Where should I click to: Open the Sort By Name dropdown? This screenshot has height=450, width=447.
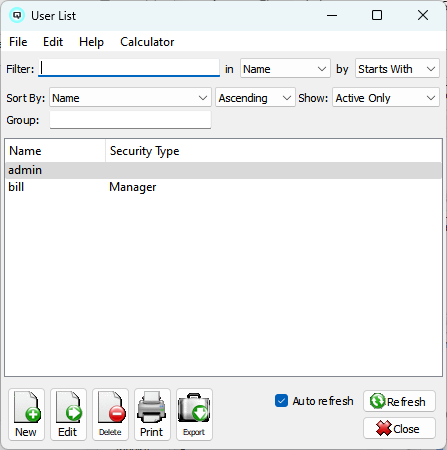pyautogui.click(x=130, y=98)
